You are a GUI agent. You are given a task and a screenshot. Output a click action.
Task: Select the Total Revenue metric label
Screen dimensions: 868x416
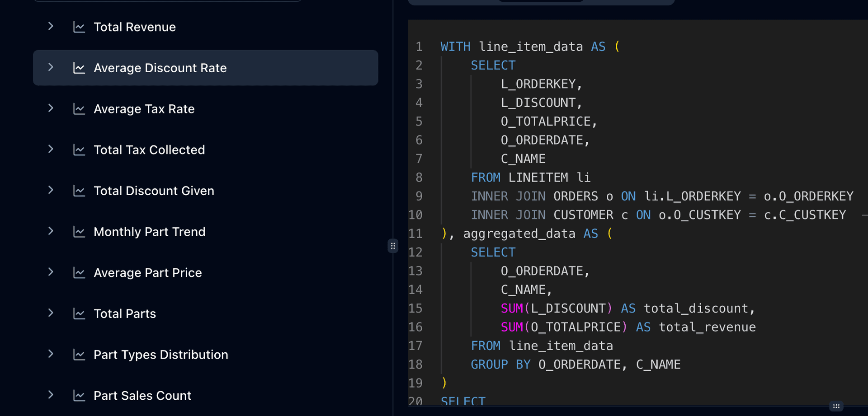pos(135,27)
